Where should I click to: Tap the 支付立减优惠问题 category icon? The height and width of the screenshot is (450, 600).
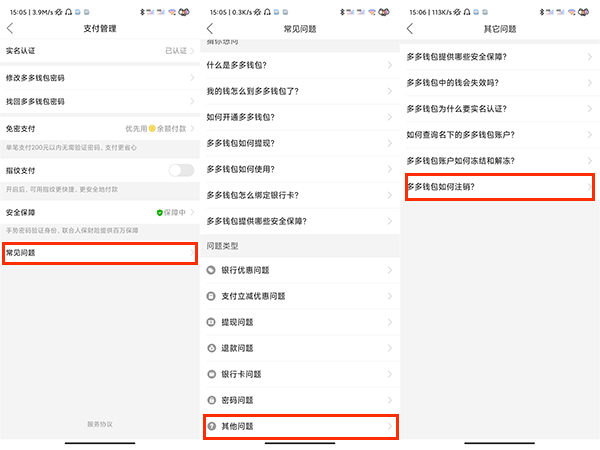(x=211, y=296)
